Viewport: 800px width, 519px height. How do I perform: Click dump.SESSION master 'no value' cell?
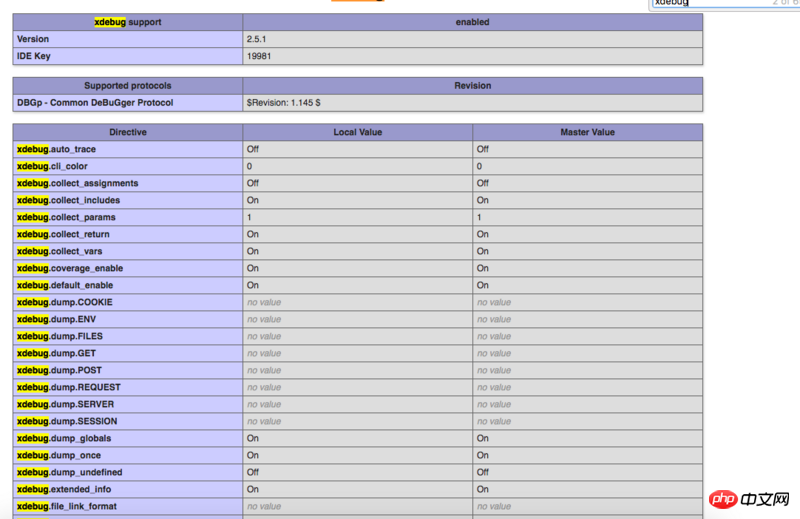point(587,422)
